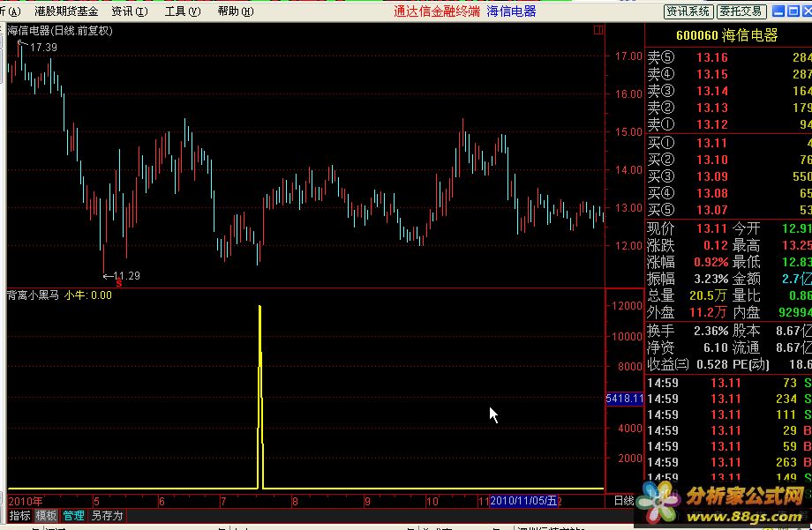Click the 卖② price 13.13
812x530 pixels.
(x=712, y=108)
